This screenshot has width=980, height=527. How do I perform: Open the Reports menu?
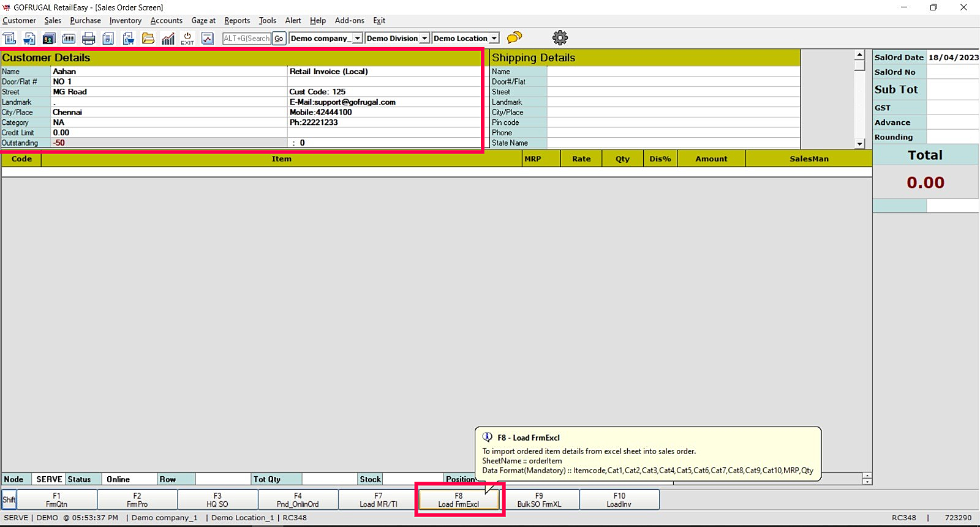click(237, 20)
